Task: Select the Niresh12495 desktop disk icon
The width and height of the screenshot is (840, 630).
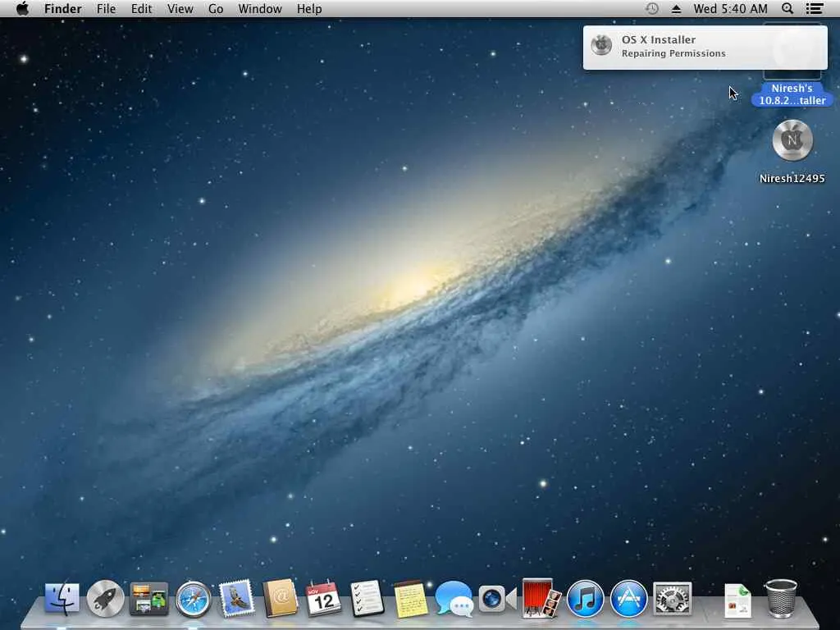Action: point(792,140)
